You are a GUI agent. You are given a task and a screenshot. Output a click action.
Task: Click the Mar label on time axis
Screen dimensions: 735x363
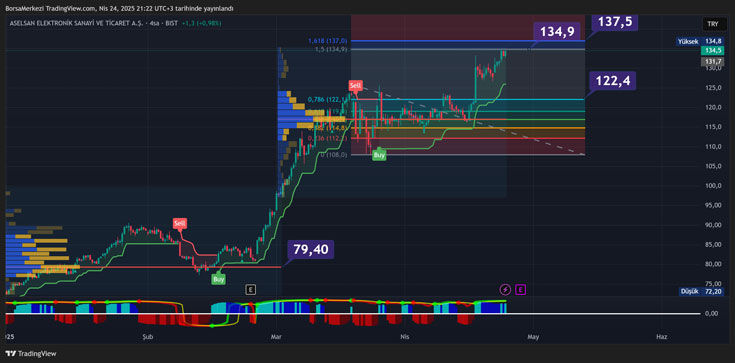(x=276, y=337)
